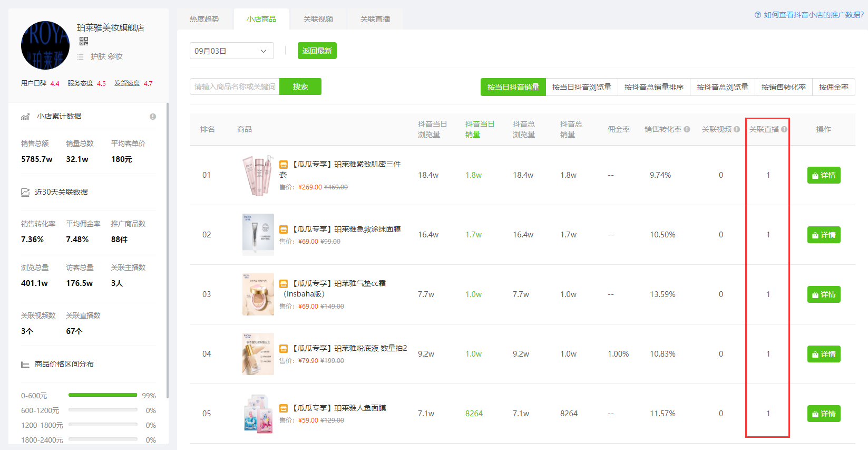
Task: Open 珀莱雅粉底液 数量拍2 product title
Action: [x=349, y=348]
